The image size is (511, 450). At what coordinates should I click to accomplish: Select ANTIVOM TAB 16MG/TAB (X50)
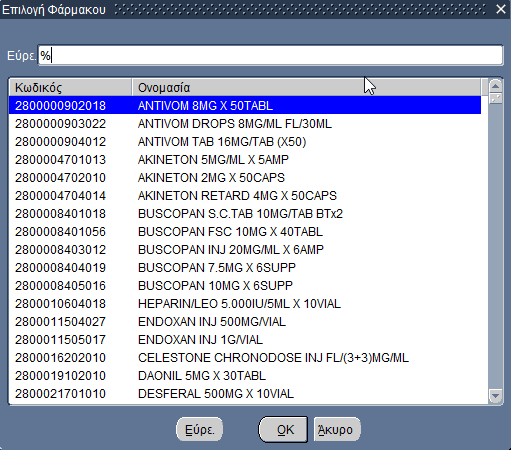coord(245,142)
